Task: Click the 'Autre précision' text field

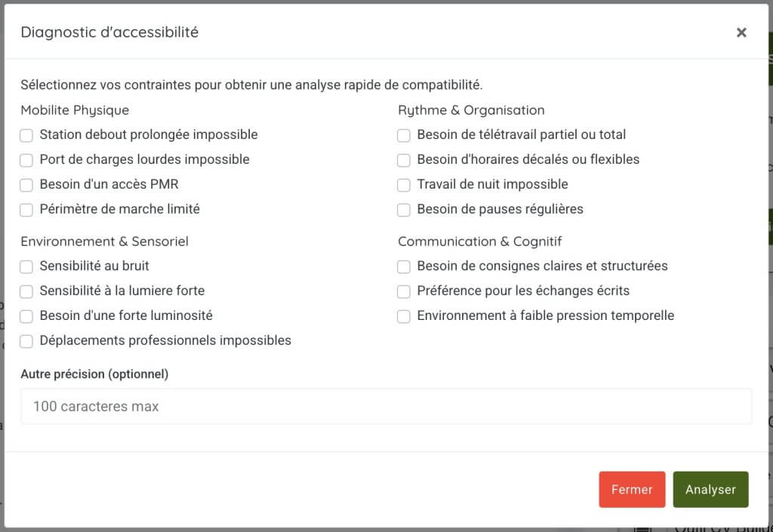Action: (x=386, y=407)
